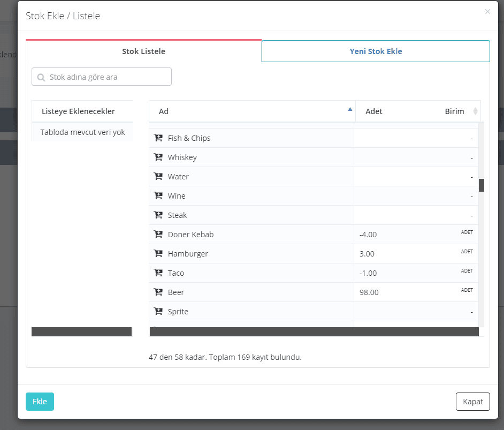
Task: Select the Water row name
Action: tap(178, 177)
